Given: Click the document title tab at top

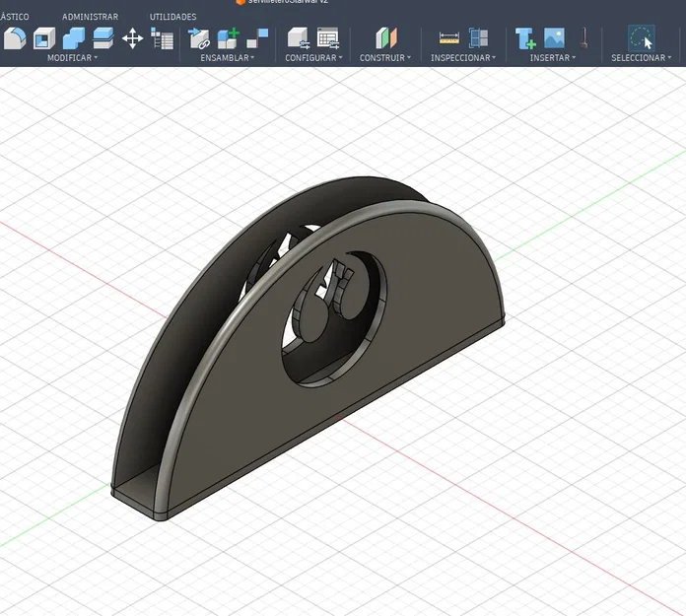Looking at the screenshot, I should coord(282,2).
